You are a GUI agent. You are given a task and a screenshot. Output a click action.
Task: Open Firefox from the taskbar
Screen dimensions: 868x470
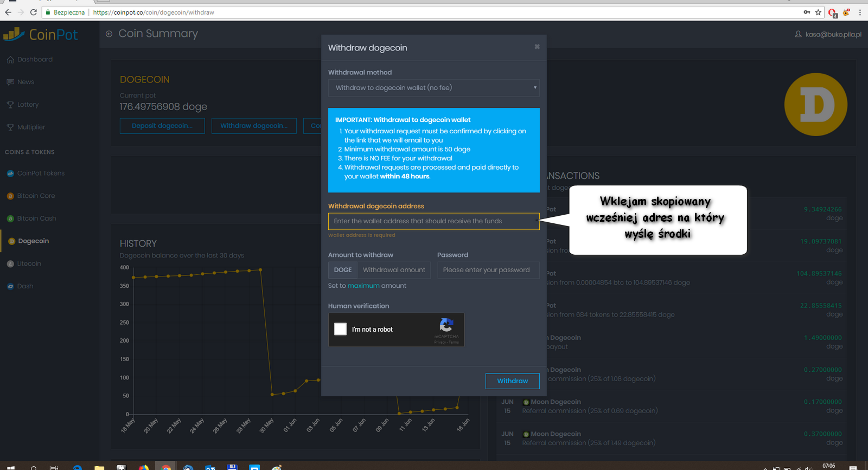(x=143, y=467)
